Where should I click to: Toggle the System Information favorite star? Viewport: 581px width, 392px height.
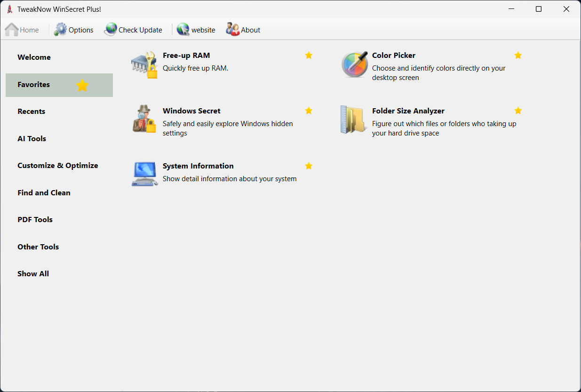tap(309, 166)
